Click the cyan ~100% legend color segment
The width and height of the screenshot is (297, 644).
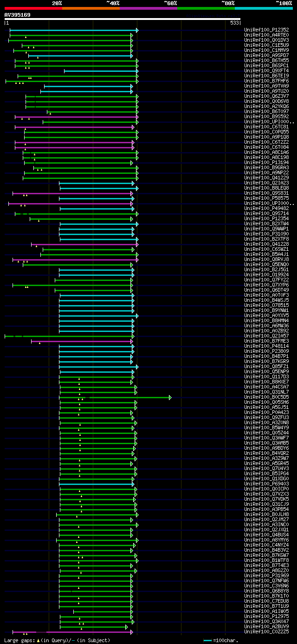click(264, 8)
